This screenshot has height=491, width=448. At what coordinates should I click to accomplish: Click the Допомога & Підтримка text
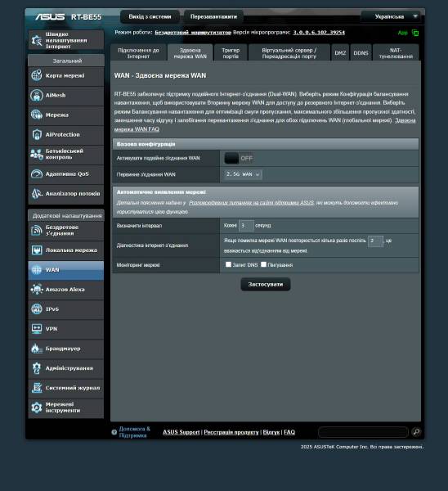(135, 432)
